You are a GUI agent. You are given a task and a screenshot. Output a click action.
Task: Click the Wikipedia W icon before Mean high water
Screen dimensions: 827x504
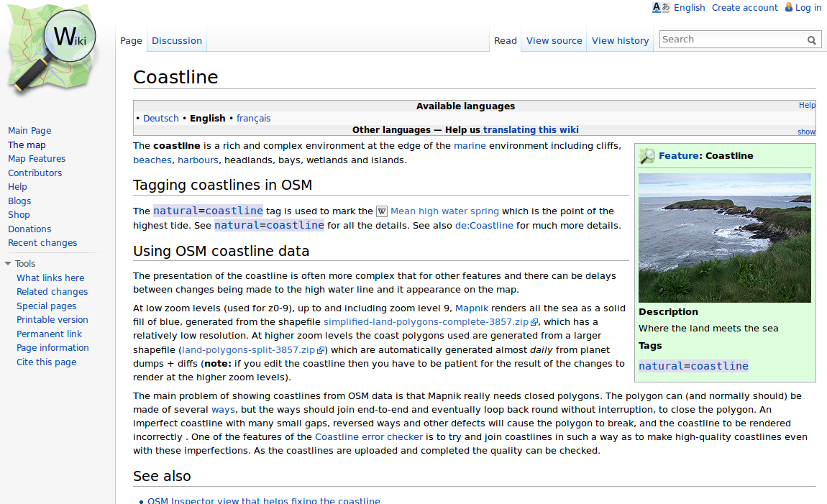pyautogui.click(x=382, y=211)
